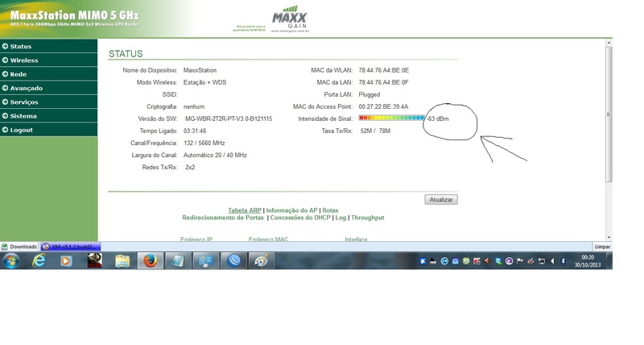Switch to Firefox on the taskbar
644x345 pixels.
coord(150,260)
